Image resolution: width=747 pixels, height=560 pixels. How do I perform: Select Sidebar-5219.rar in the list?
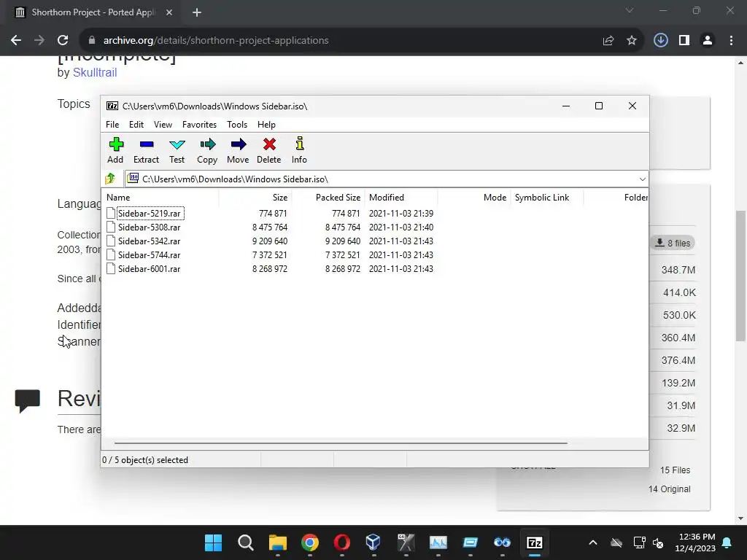pos(149,214)
